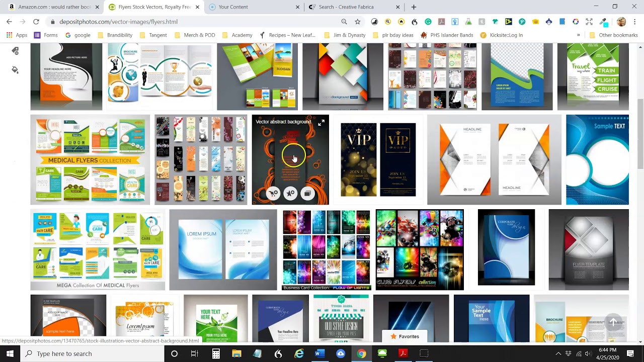Open Adobe Acrobat from the taskbar
Screen dimensions: 644x362
point(403,353)
